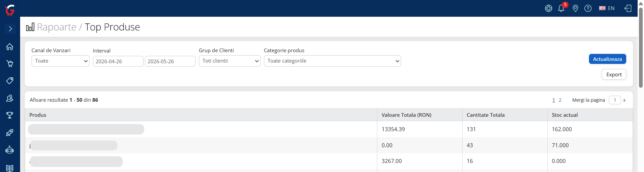Viewport: 644px width, 172px height.
Task: Open the Categorie produs dropdown
Action: (332, 61)
